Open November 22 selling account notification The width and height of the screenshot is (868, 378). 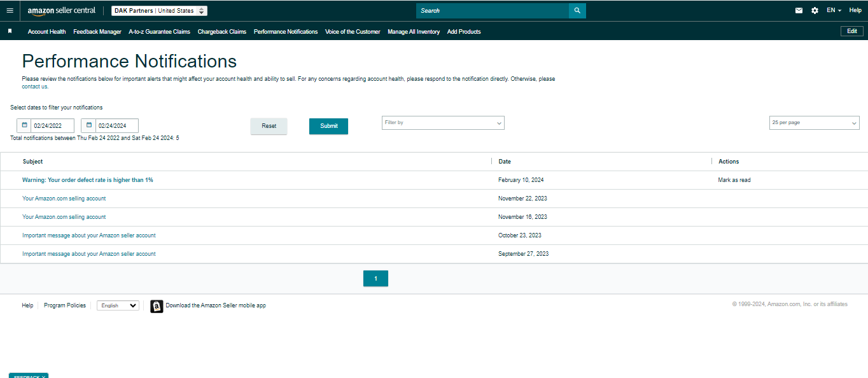point(64,199)
